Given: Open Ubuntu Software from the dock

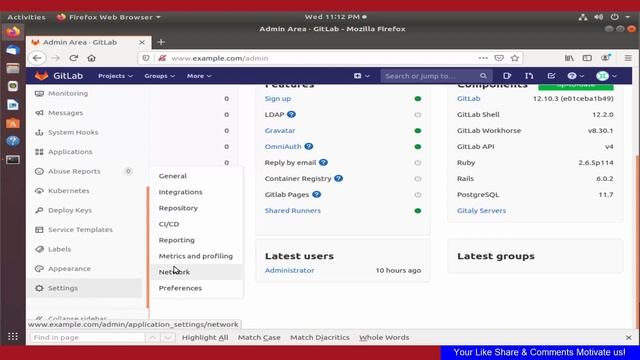Looking at the screenshot, I should [x=13, y=122].
